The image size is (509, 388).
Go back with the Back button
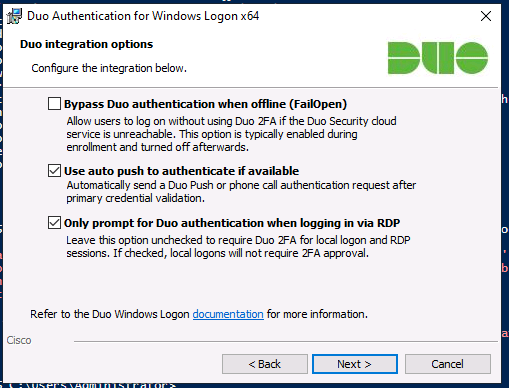click(265, 364)
